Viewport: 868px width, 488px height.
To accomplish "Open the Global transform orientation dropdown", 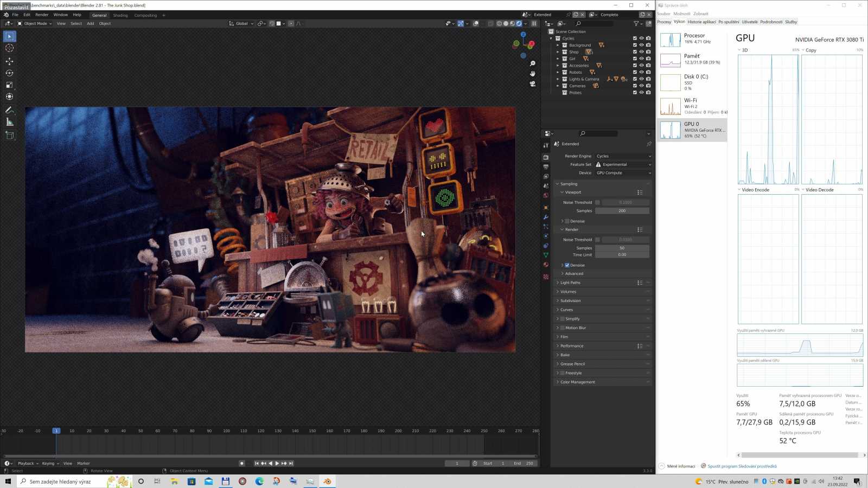I will click(241, 23).
